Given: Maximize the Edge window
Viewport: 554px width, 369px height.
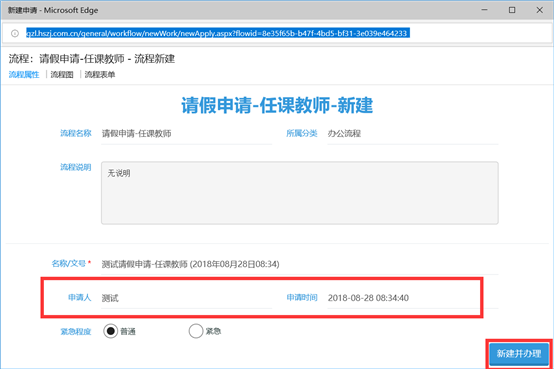Looking at the screenshot, I should pos(512,10).
